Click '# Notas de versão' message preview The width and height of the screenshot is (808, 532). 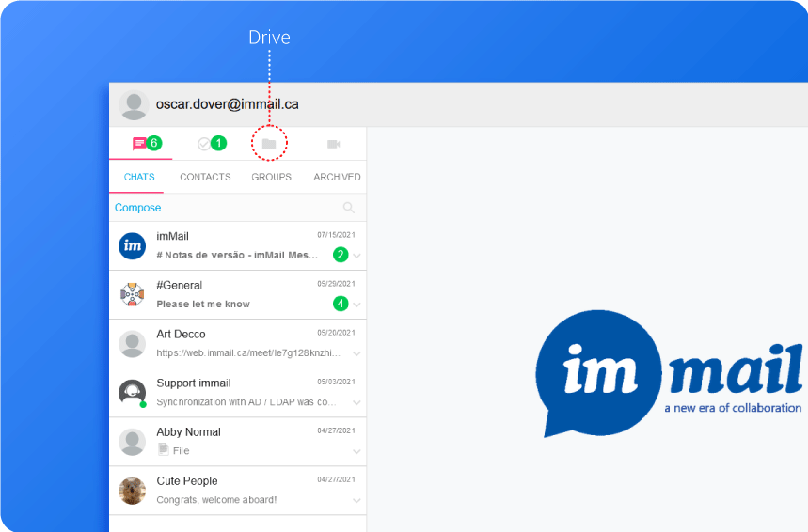click(x=237, y=255)
